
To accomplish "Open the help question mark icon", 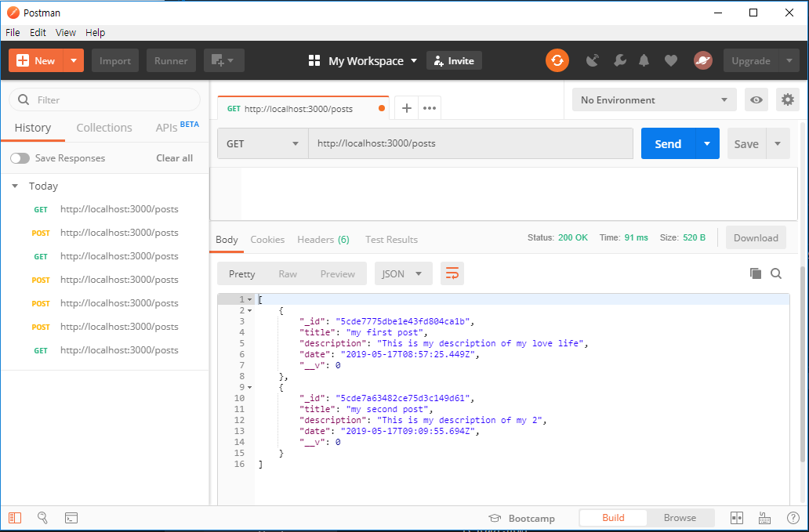I will click(793, 518).
